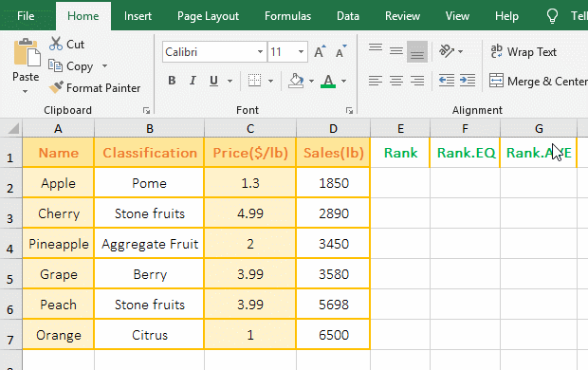Expand the Underline style arrow
The image size is (588, 370).
coord(230,81)
